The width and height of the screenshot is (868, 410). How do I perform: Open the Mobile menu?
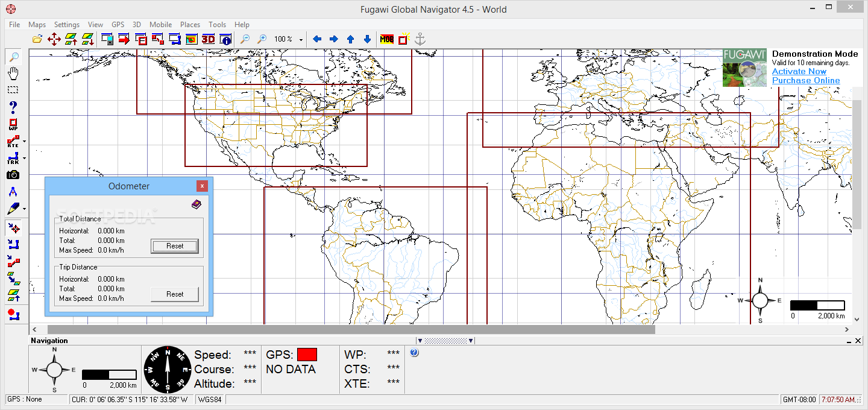coord(160,25)
